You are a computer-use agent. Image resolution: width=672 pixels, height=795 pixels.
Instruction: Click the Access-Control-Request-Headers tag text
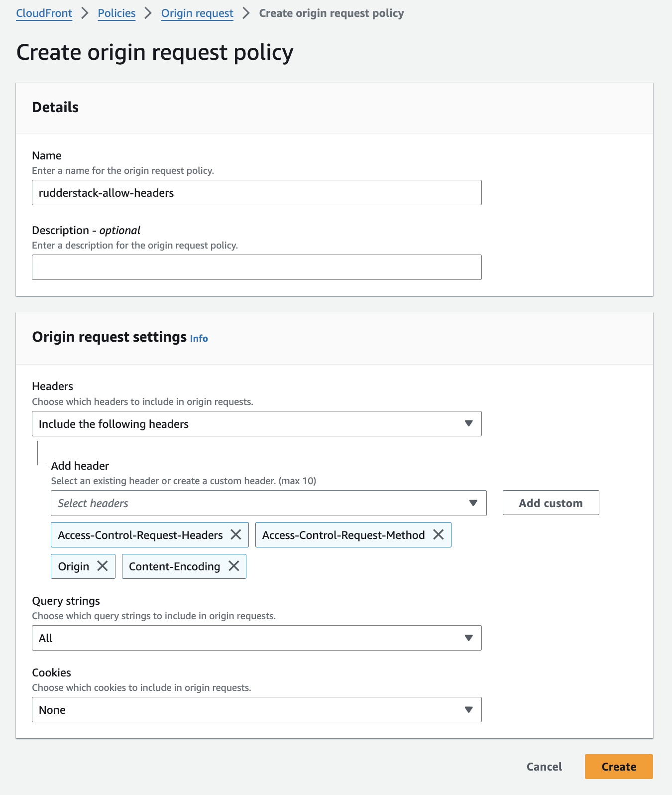point(140,535)
